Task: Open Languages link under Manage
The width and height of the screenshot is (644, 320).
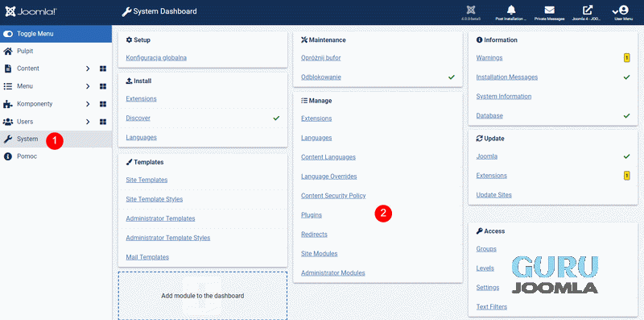Action: pyautogui.click(x=316, y=138)
